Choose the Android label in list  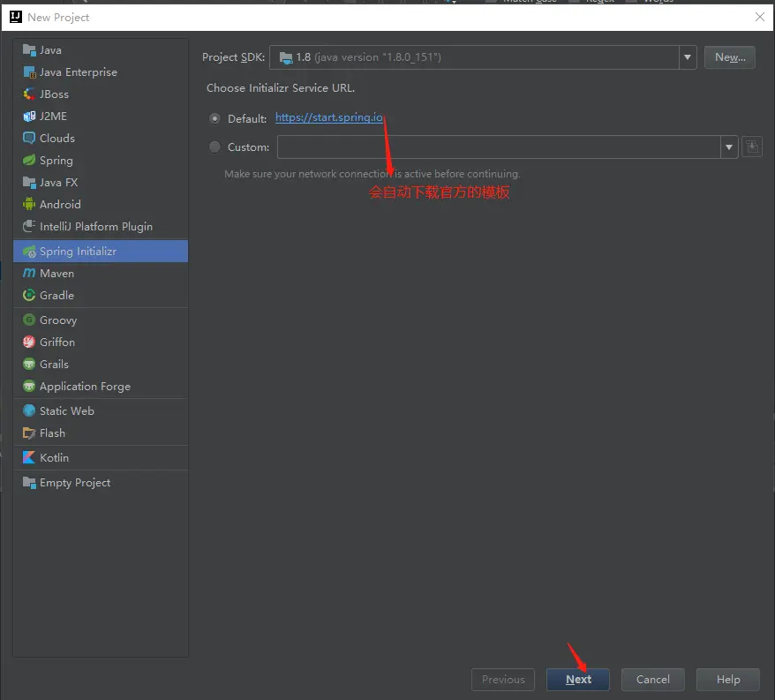pos(60,204)
